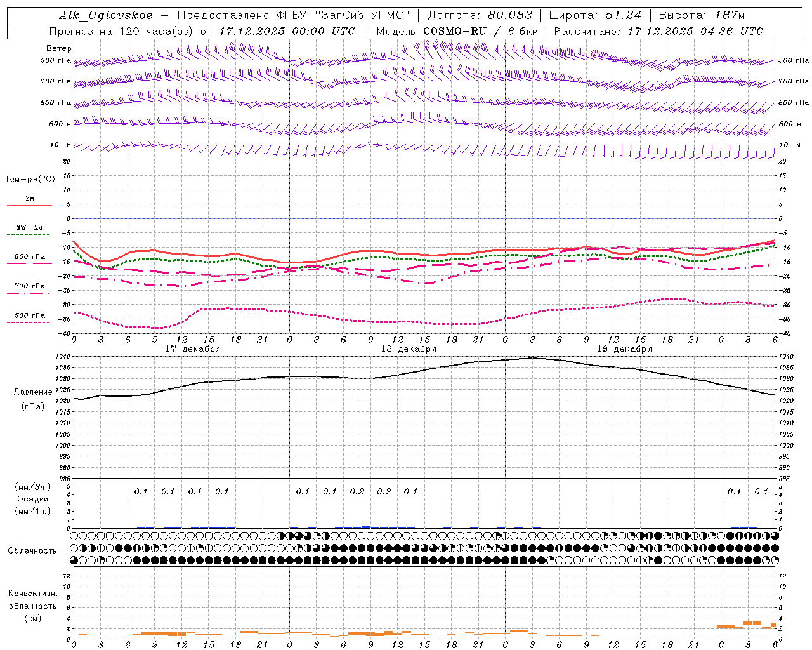Click the 18 декабря date label

tap(409, 349)
